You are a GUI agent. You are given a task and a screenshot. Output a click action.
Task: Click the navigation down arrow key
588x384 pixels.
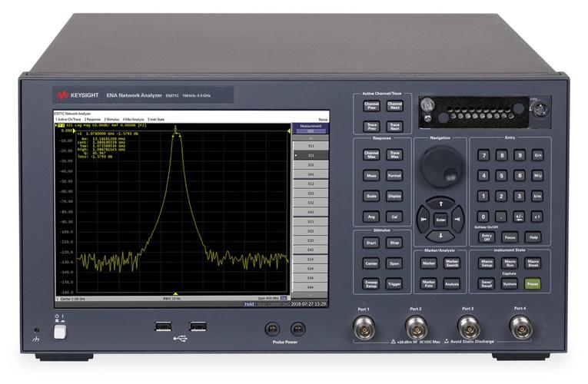pos(440,236)
